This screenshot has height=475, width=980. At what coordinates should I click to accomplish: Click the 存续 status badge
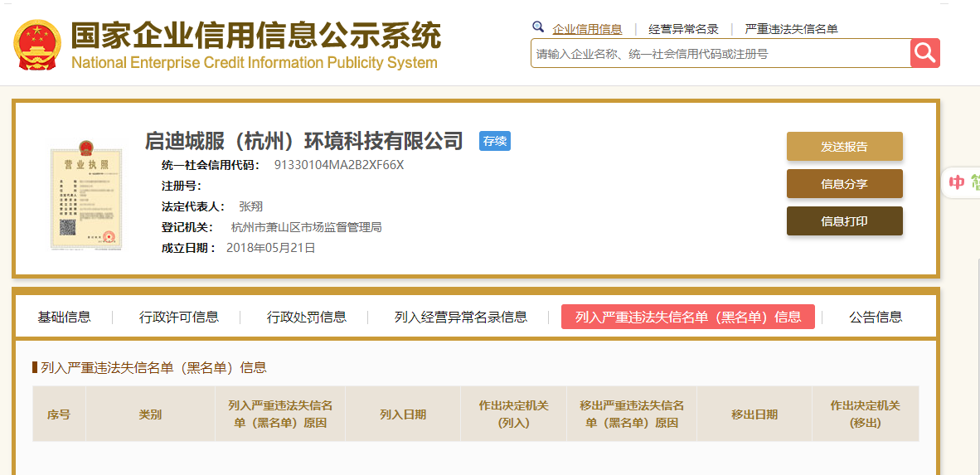pyautogui.click(x=495, y=141)
